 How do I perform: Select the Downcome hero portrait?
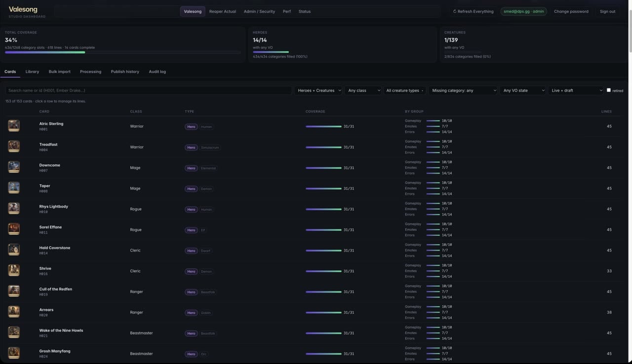(x=14, y=167)
